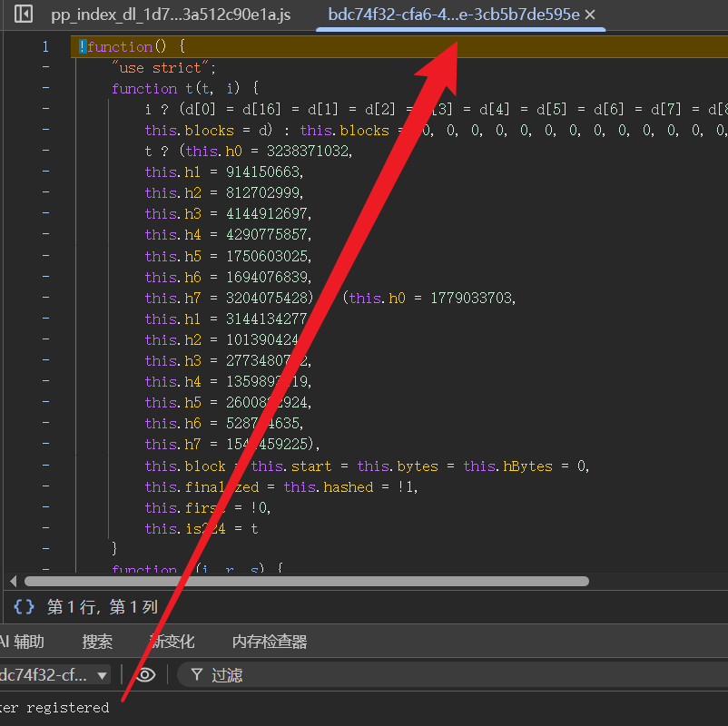
Task: Expand the dc74f32-cf... context dropdown
Action: pyautogui.click(x=54, y=675)
